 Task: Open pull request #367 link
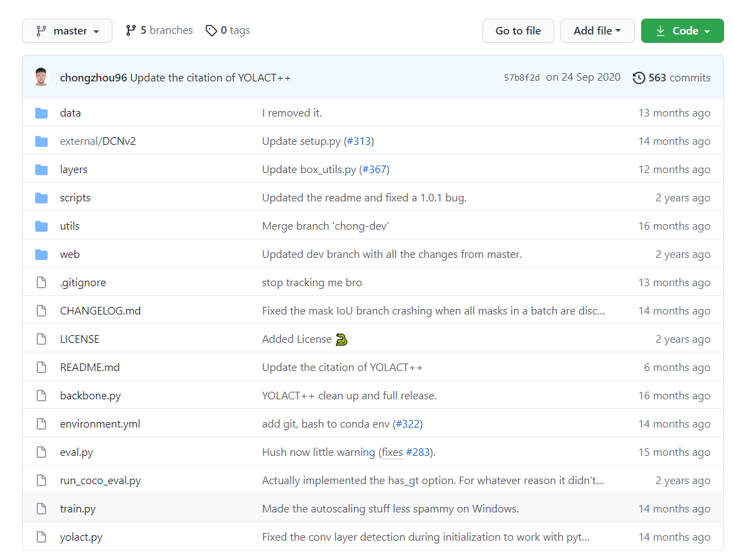tap(375, 170)
